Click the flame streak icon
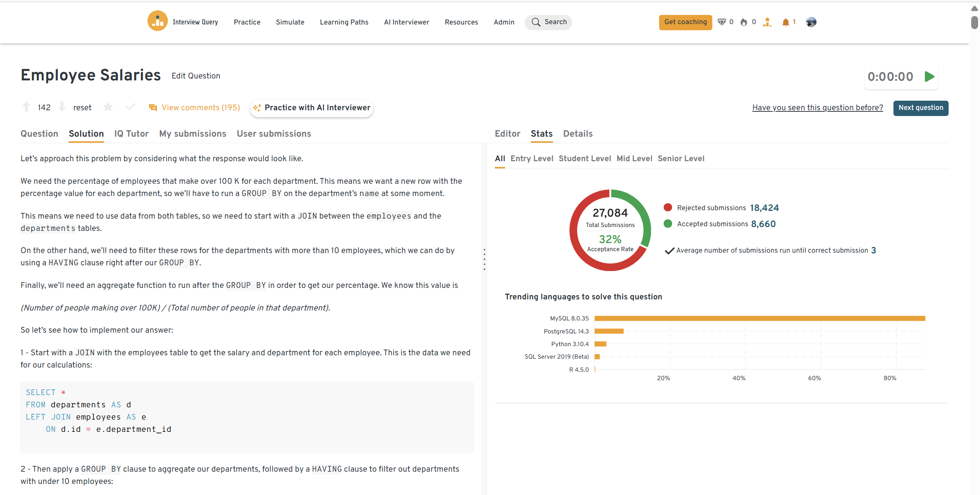This screenshot has width=980, height=495. click(x=744, y=22)
